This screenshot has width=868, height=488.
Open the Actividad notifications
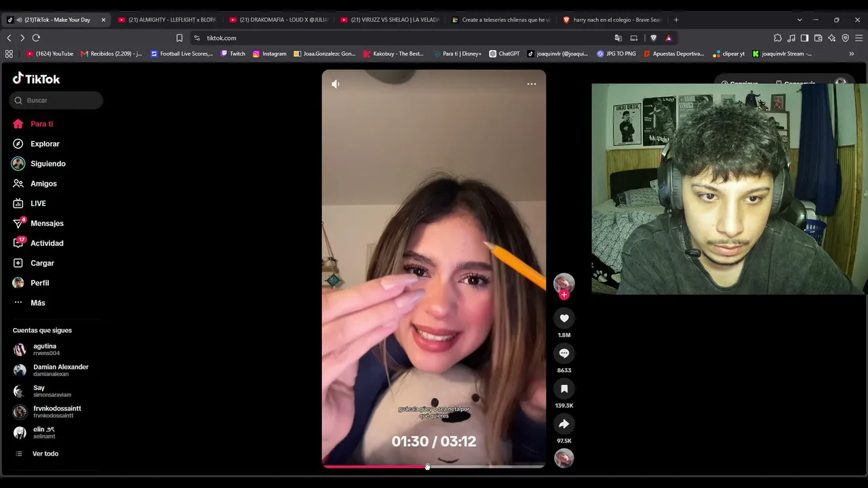[38, 243]
